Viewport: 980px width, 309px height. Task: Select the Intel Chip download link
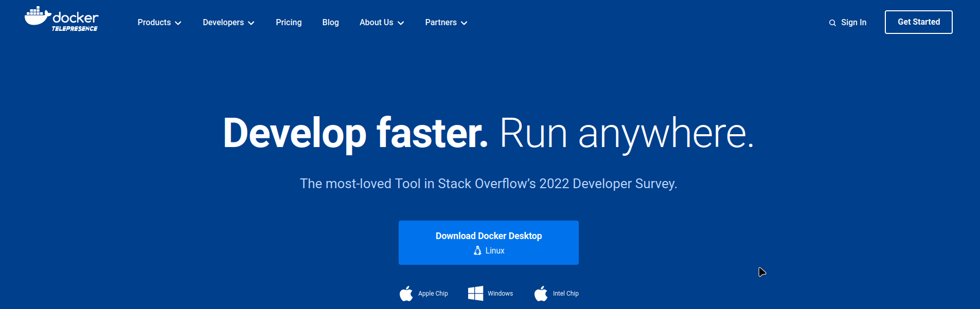[x=557, y=294]
